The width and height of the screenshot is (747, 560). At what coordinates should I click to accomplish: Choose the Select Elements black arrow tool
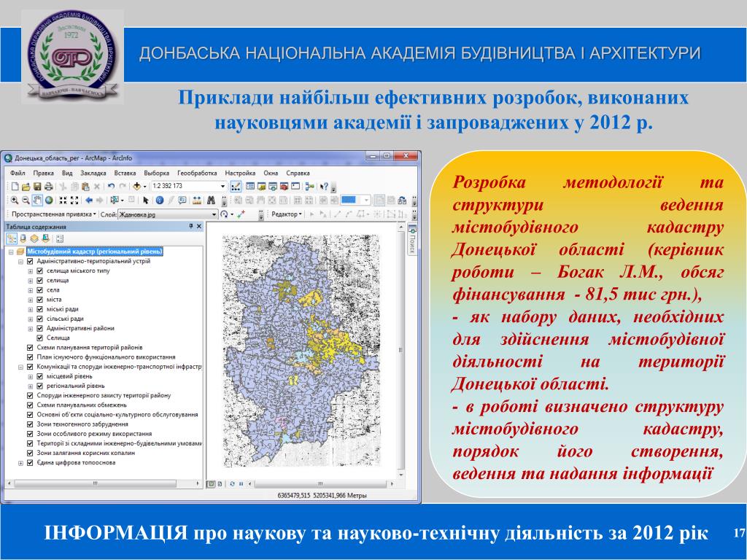click(x=146, y=201)
